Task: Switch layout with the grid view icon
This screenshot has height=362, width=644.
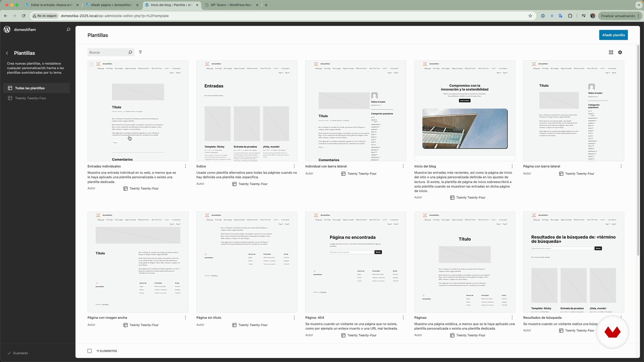Action: pyautogui.click(x=611, y=52)
